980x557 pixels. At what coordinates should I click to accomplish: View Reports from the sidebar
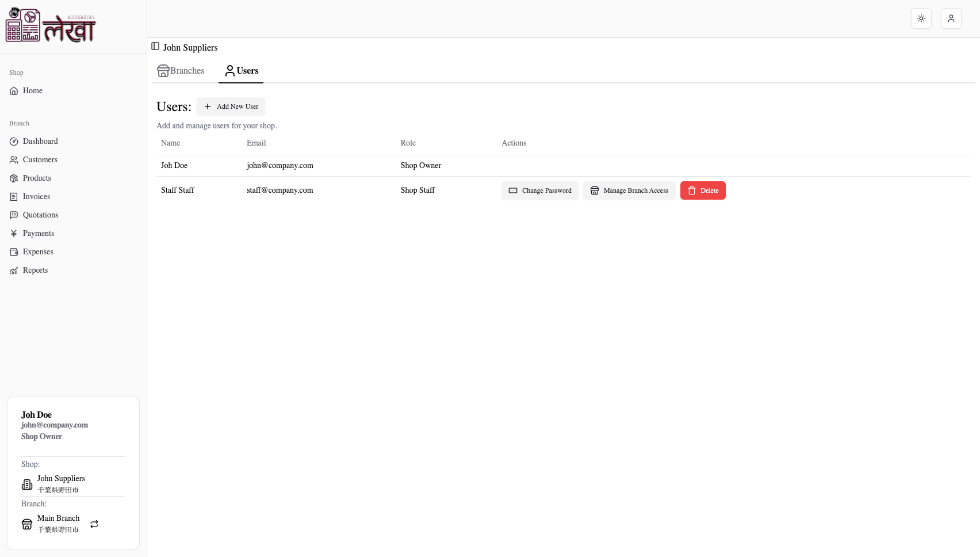point(35,270)
